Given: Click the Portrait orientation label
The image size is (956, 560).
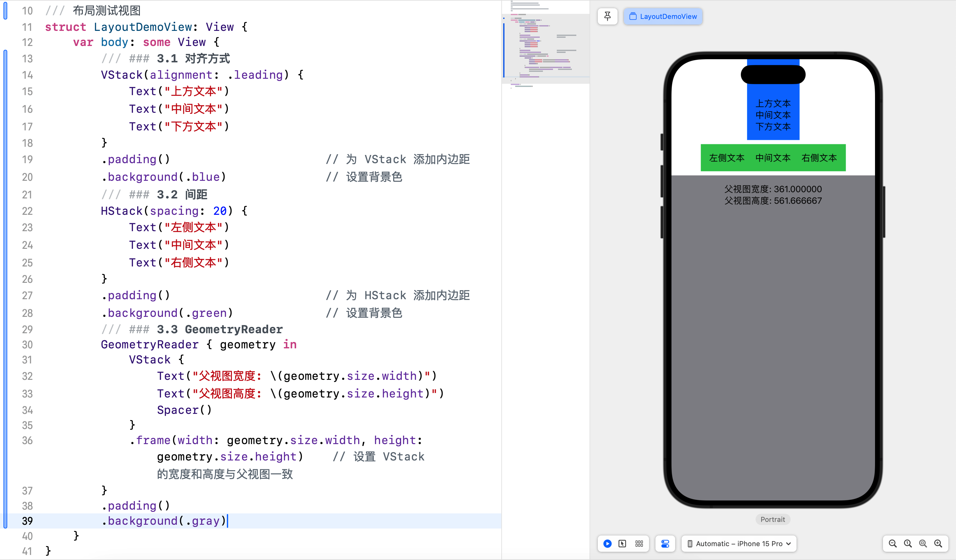Looking at the screenshot, I should click(773, 519).
